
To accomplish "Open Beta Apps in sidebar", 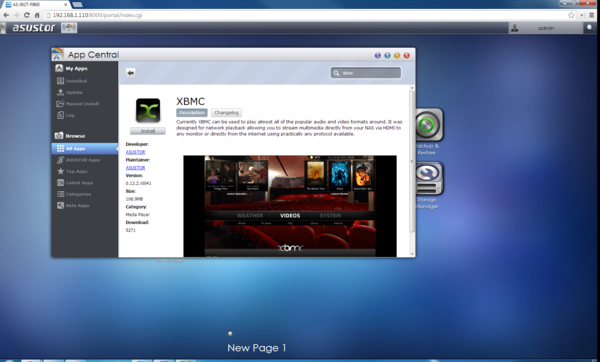I will click(73, 205).
